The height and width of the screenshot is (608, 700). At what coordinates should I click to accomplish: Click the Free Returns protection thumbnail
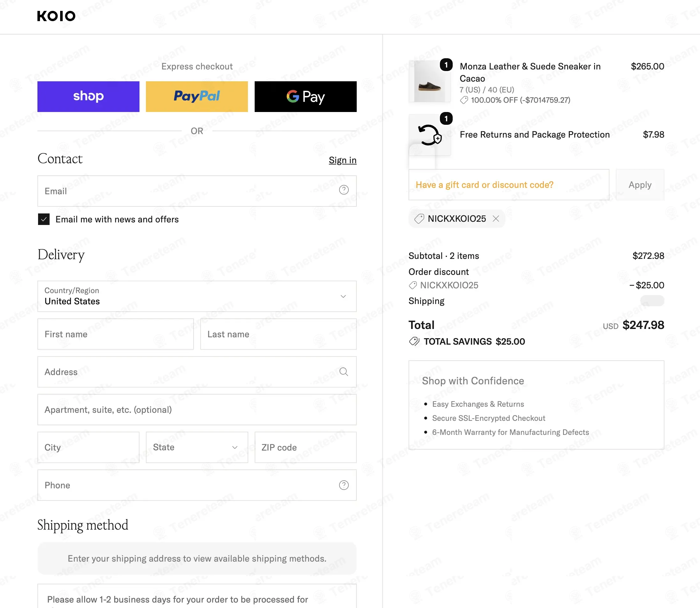click(x=429, y=135)
